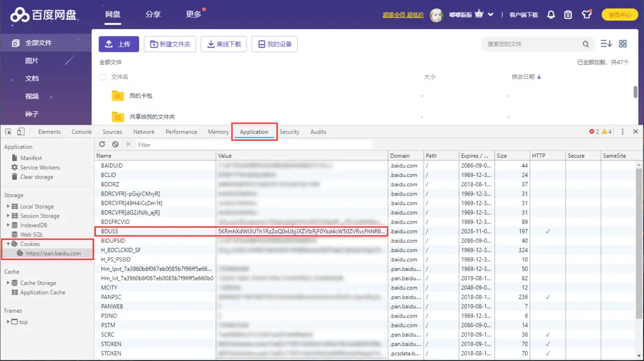Open the clipboard task list icon
The height and width of the screenshot is (361, 644).
pos(568,15)
